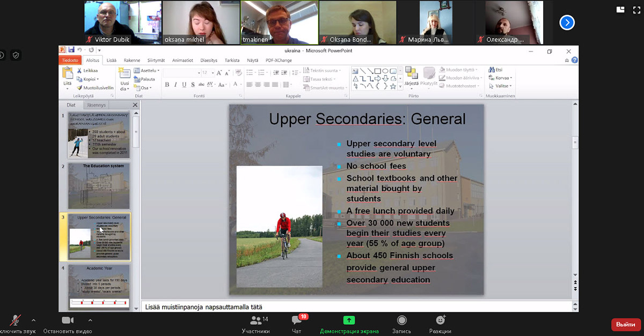The width and height of the screenshot is (644, 336).
Task: Switch to the Animaatiot ribbon tab
Action: point(182,60)
